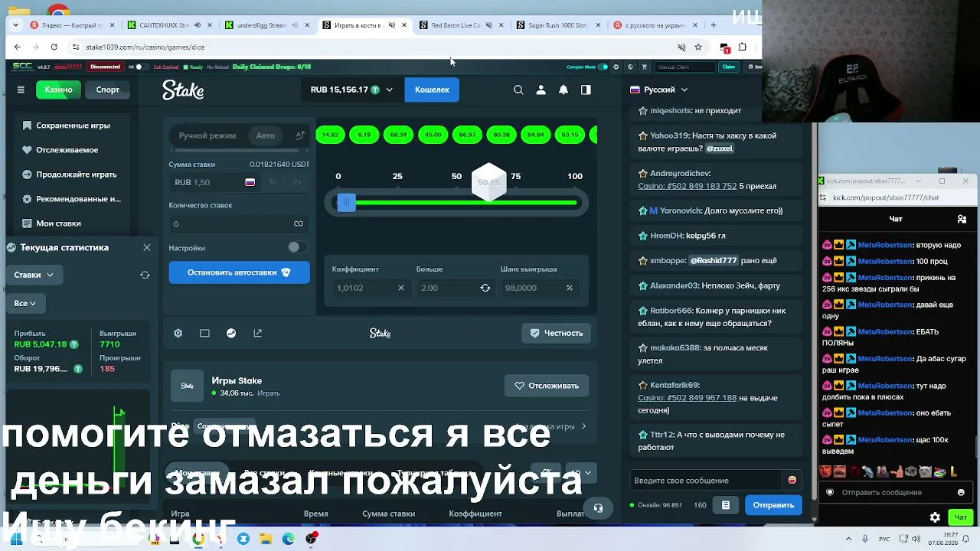The height and width of the screenshot is (551, 980).
Task: Clear the Коэффициент multiplier field
Action: 400,288
